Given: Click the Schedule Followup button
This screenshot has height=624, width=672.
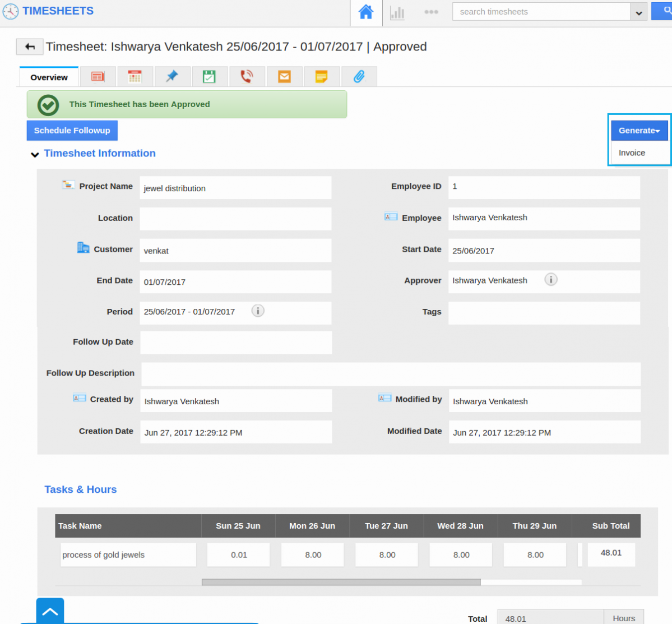Looking at the screenshot, I should click(72, 130).
